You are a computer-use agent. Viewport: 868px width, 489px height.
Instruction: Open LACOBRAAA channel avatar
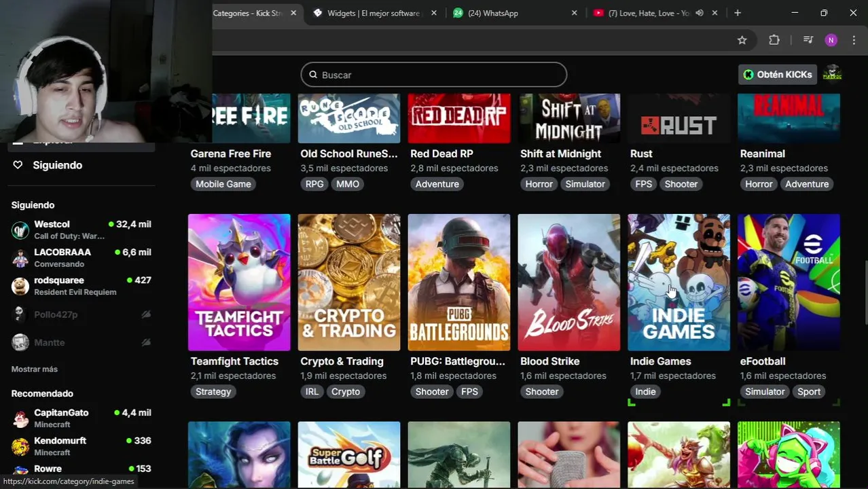pos(20,258)
